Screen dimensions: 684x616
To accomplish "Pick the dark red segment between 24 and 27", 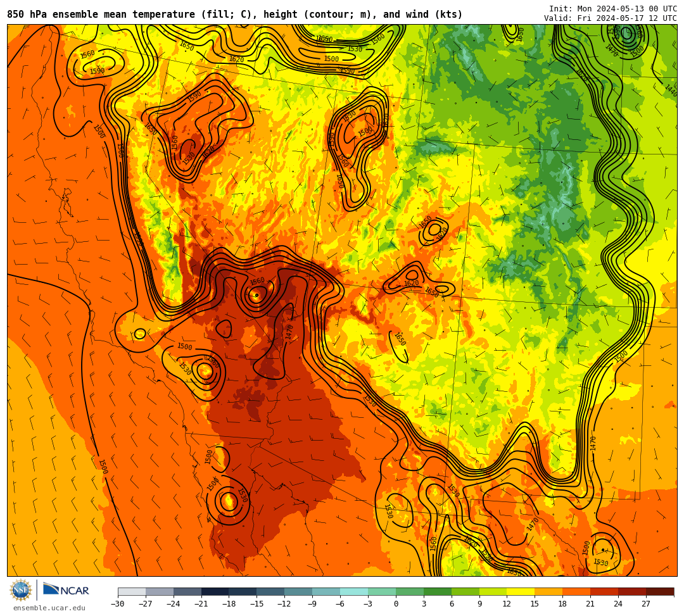I will 633,591.
